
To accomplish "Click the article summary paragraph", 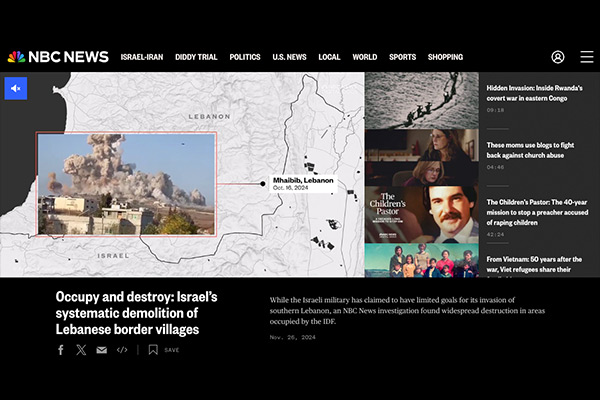I will [407, 310].
